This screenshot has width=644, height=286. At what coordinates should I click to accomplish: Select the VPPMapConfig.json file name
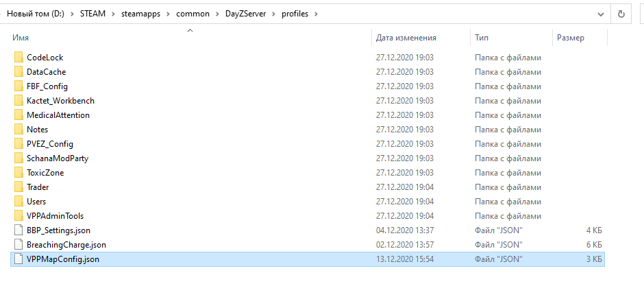pos(63,259)
